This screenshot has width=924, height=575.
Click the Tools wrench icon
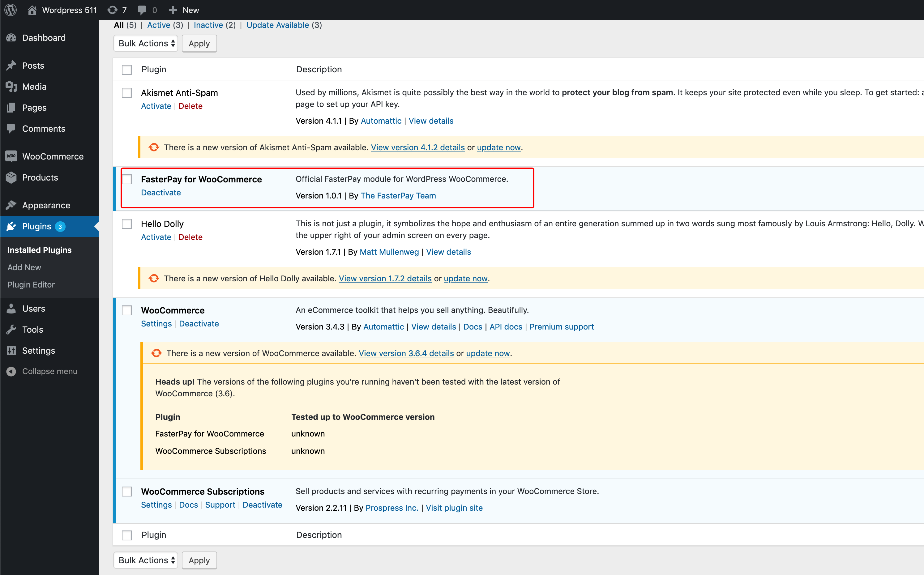(11, 329)
